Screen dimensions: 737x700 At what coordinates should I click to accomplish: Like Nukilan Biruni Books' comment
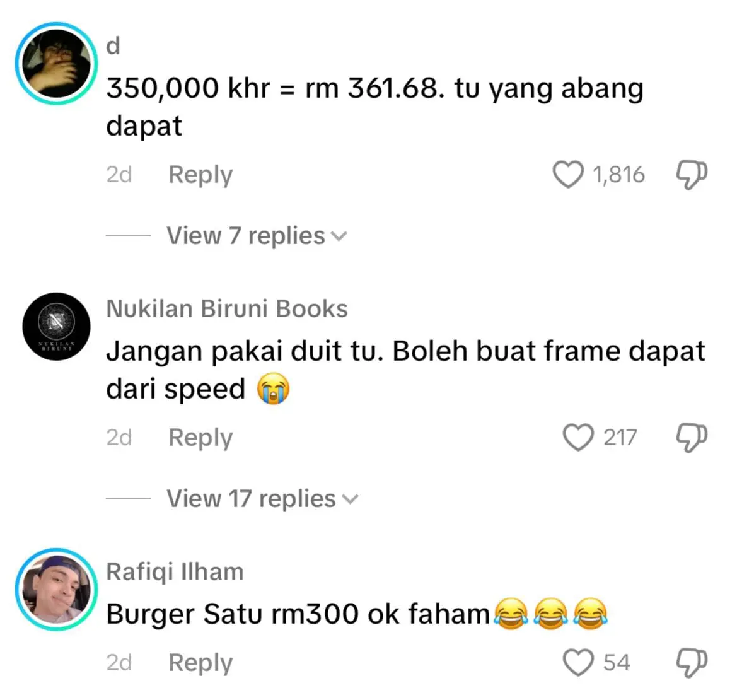578,437
